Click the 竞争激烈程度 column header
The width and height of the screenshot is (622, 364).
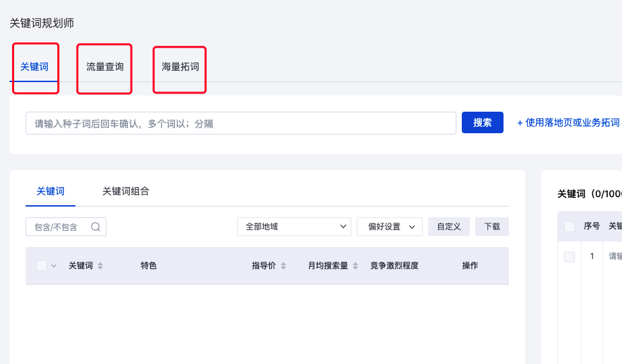pos(394,266)
